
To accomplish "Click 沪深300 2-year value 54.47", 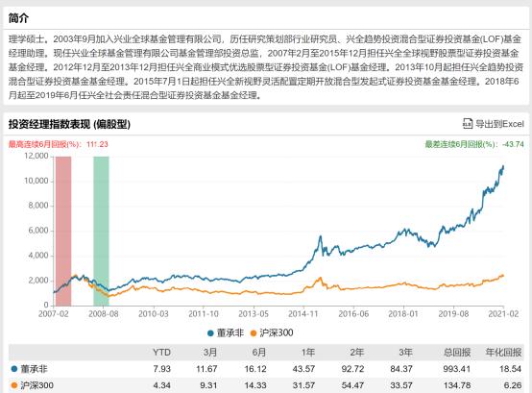I will (x=352, y=385).
